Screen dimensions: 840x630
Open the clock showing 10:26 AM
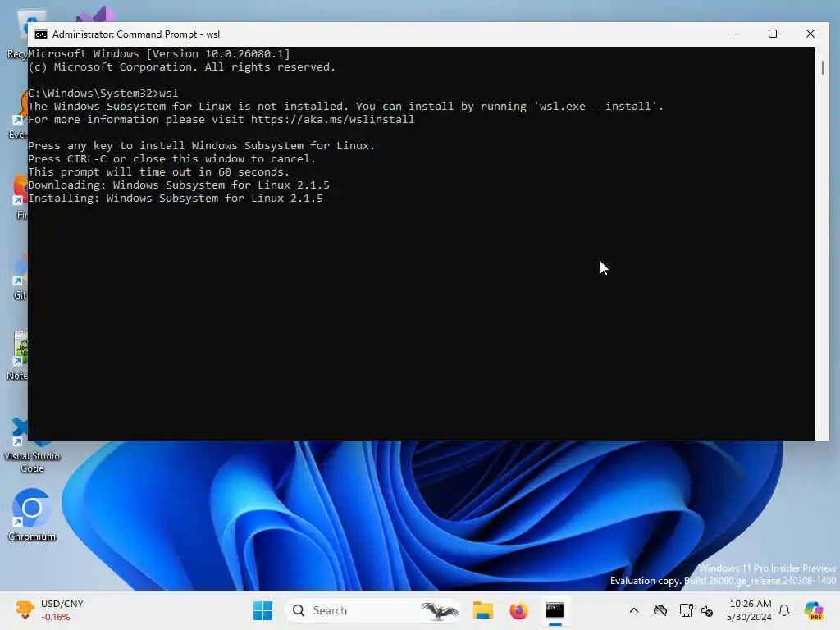tap(750, 610)
